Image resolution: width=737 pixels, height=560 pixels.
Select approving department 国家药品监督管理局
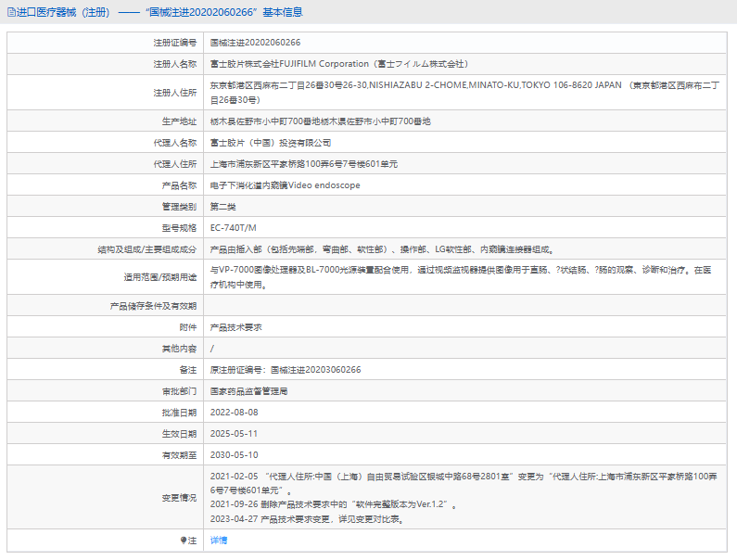click(248, 391)
